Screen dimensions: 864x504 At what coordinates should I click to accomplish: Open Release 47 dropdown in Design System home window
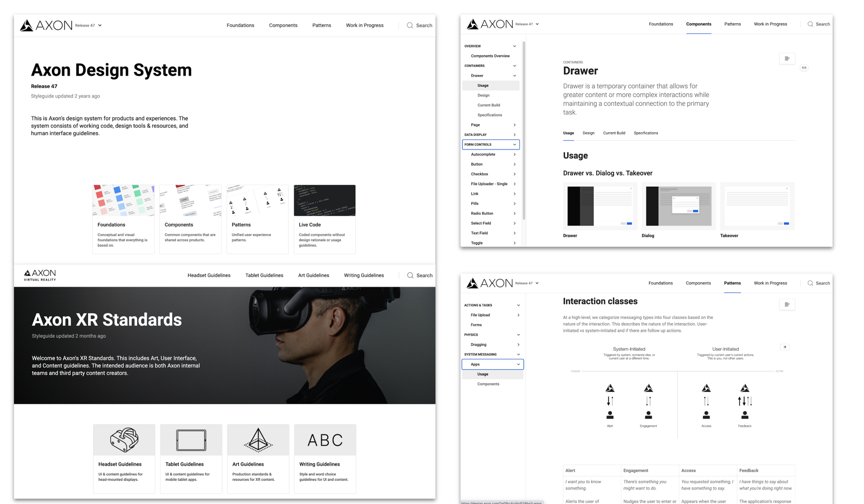click(x=89, y=25)
